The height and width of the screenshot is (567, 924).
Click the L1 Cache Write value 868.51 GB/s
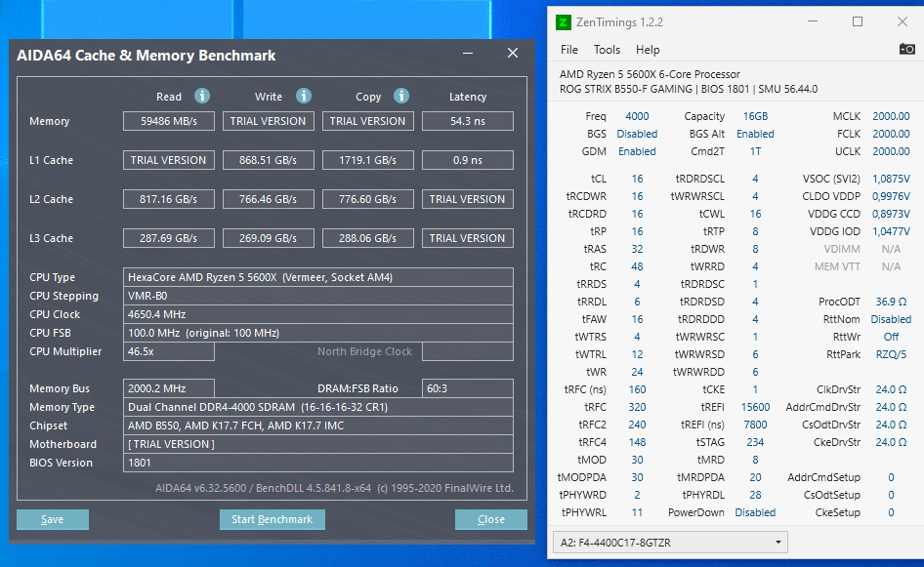click(x=269, y=160)
